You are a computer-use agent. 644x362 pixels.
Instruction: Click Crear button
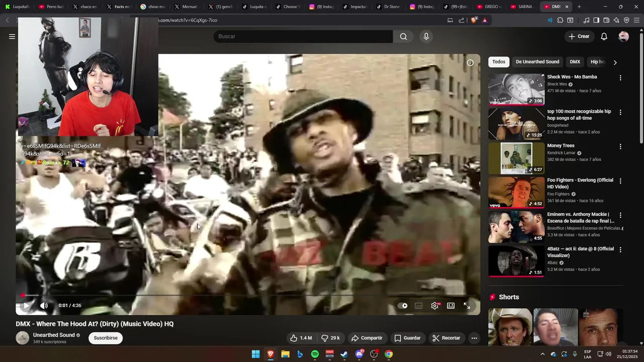coord(579,36)
